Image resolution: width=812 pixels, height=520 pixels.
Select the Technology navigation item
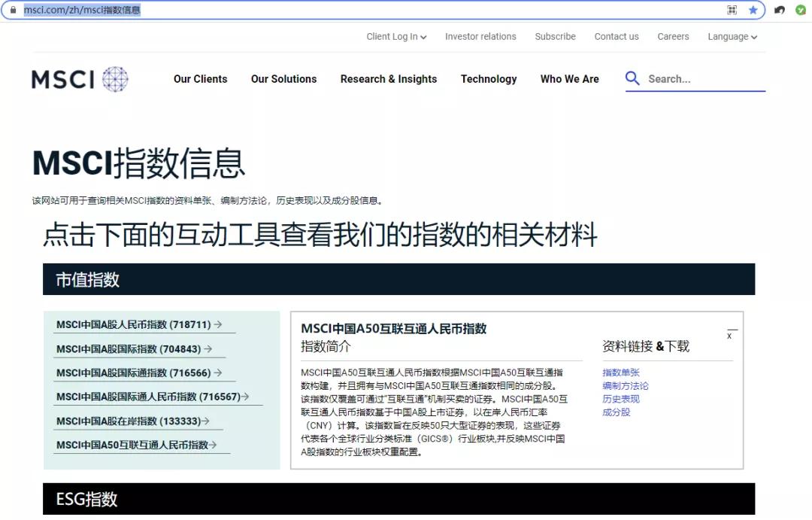(489, 78)
